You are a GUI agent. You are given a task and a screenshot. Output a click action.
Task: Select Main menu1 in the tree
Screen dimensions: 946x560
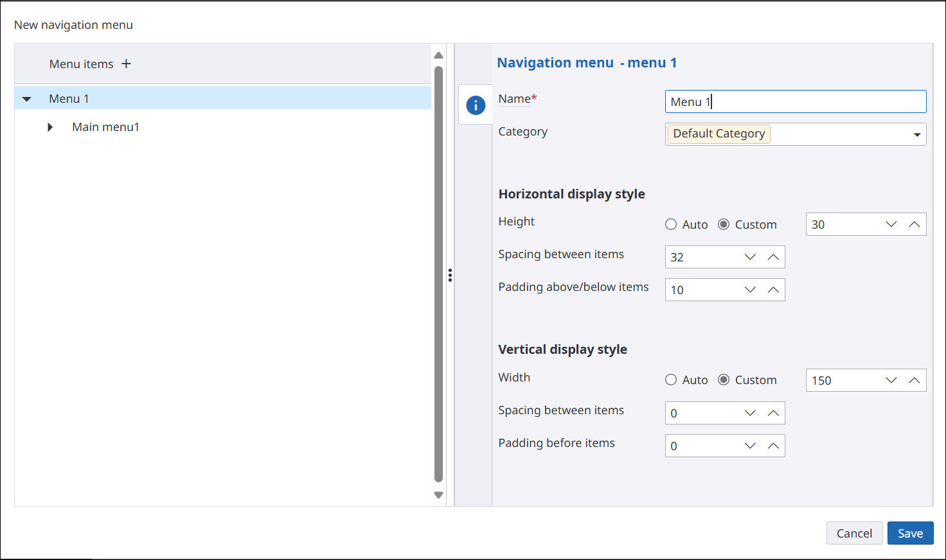105,127
